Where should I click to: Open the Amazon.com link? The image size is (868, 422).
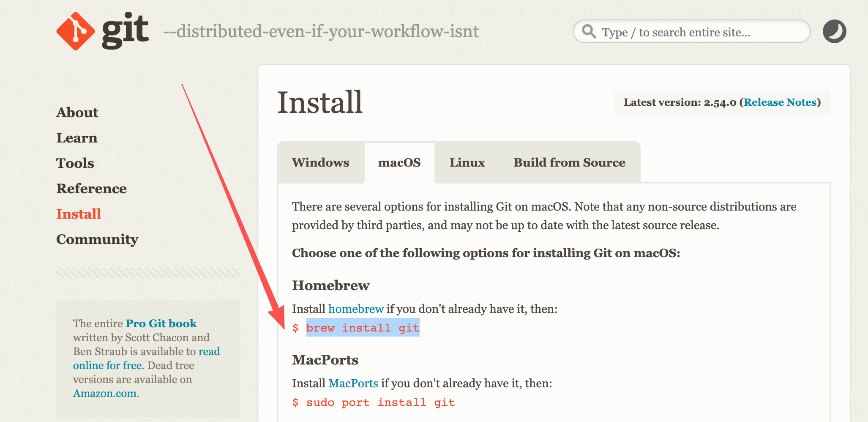point(105,393)
